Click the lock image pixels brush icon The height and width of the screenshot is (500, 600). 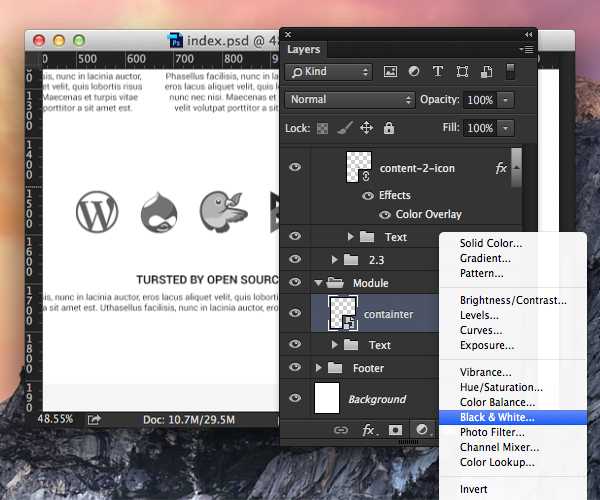click(345, 128)
